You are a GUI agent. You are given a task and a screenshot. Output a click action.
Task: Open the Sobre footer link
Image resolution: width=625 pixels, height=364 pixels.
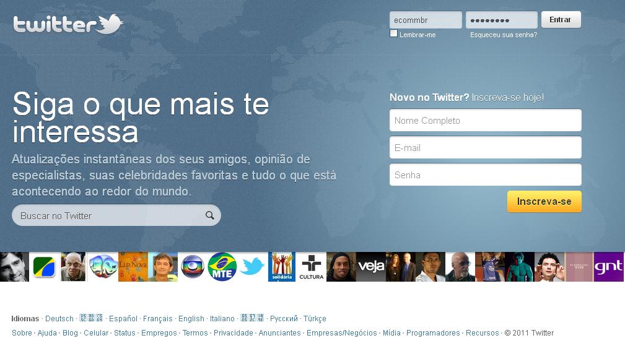[22, 333]
